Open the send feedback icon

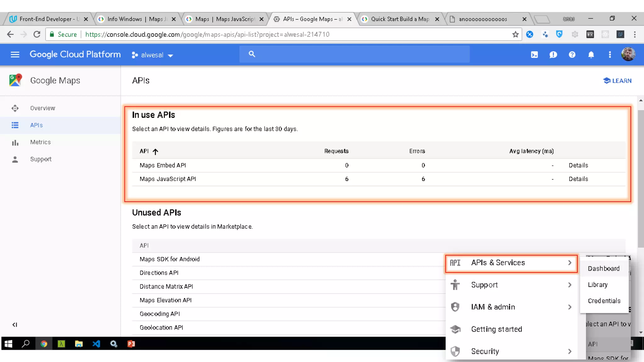point(553,55)
